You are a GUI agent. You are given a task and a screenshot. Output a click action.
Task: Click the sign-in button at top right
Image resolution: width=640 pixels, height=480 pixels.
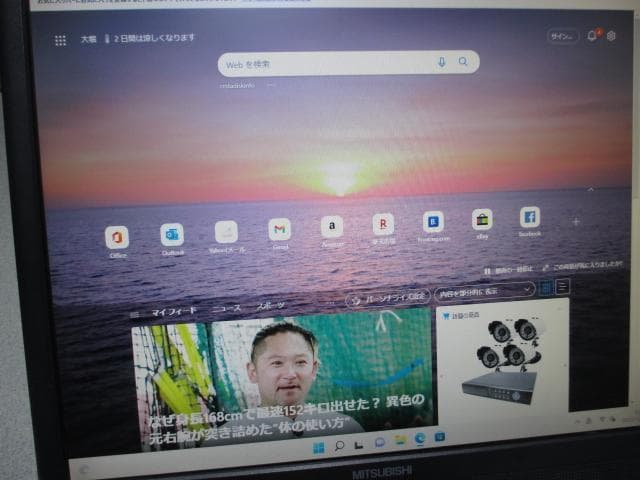pyautogui.click(x=563, y=36)
